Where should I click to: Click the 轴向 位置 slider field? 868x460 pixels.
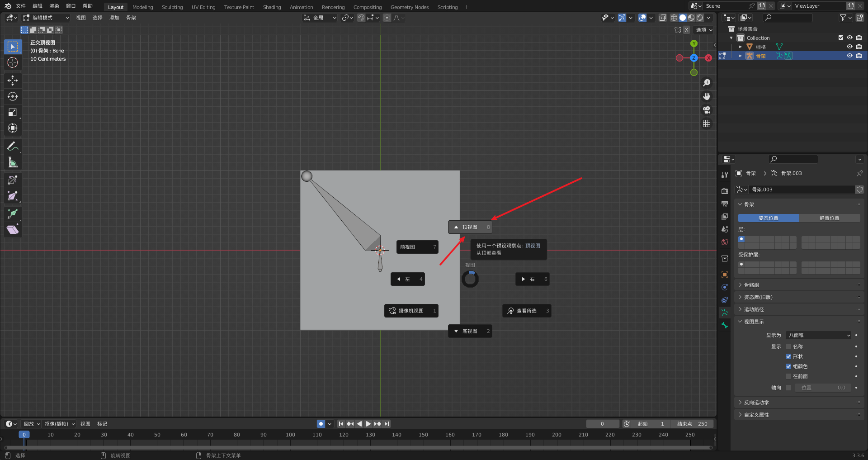(x=823, y=388)
